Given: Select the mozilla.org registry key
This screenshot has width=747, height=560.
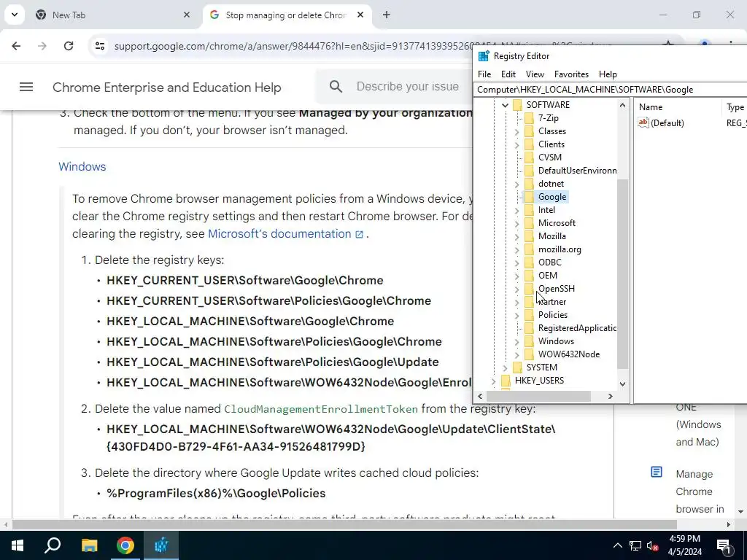Looking at the screenshot, I should [560, 249].
